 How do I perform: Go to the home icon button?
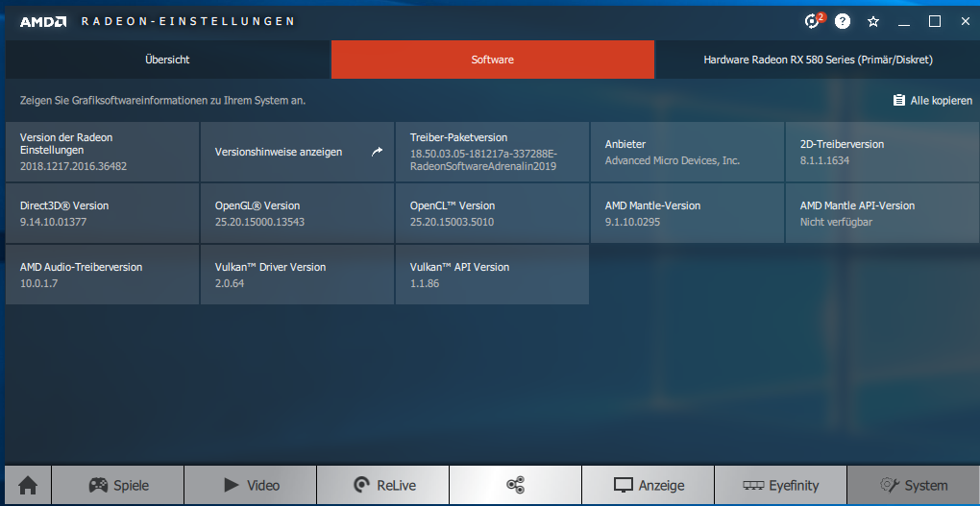[x=28, y=486]
